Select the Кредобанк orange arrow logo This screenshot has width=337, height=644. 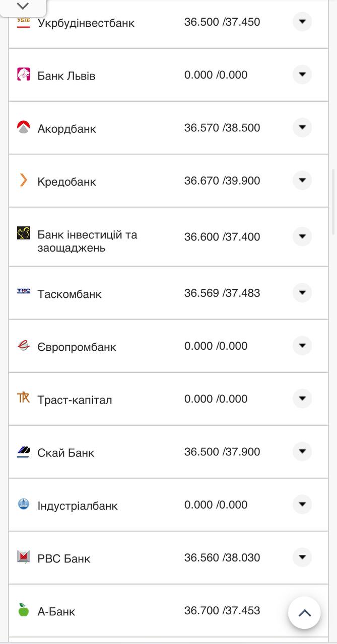23,181
